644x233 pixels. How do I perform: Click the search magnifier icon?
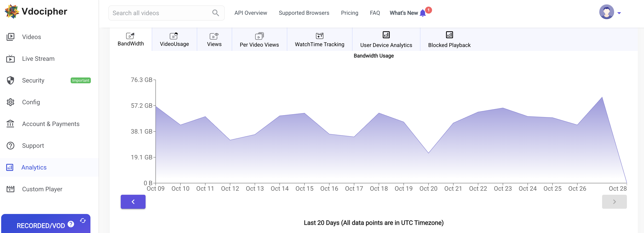pos(215,13)
